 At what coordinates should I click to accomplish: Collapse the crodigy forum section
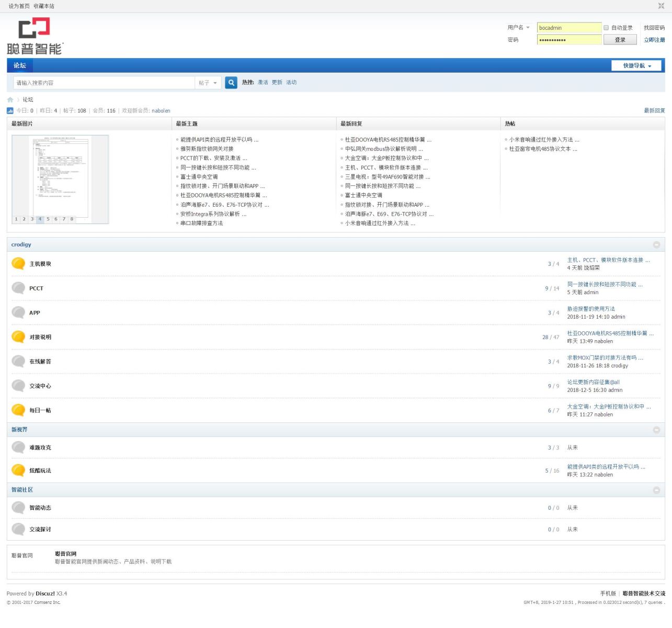(x=656, y=245)
